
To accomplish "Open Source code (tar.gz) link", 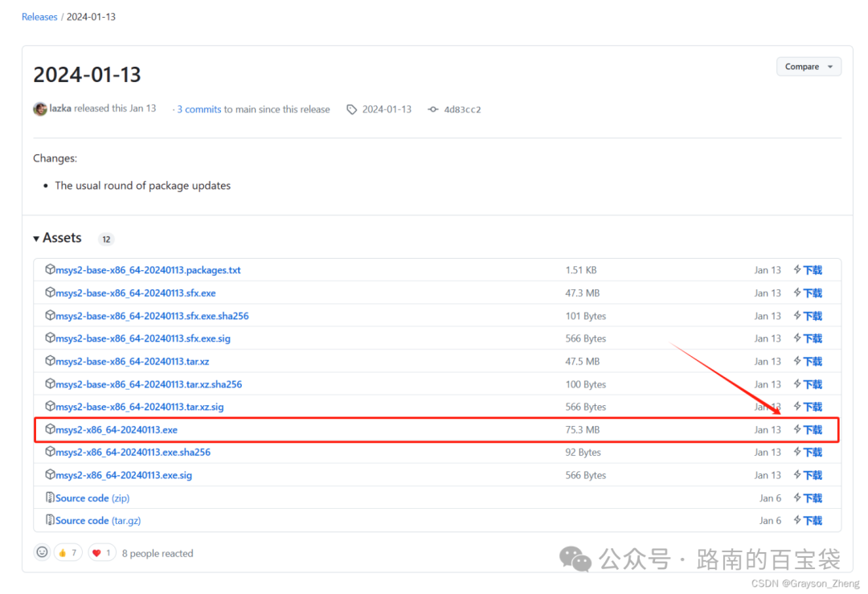I will 98,520.
